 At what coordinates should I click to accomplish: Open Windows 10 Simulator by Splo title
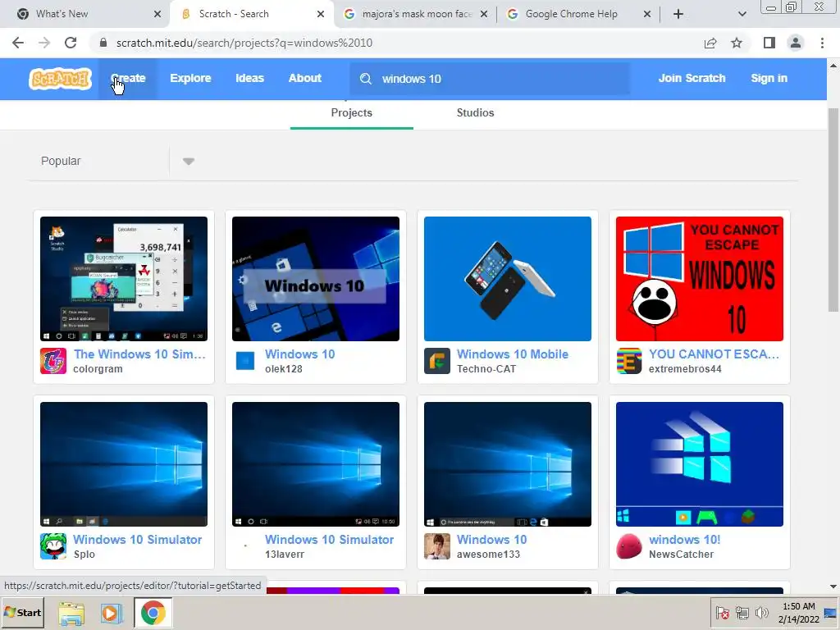coord(137,540)
